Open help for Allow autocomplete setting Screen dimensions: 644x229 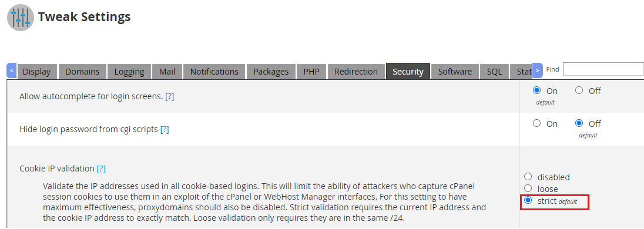tap(170, 97)
